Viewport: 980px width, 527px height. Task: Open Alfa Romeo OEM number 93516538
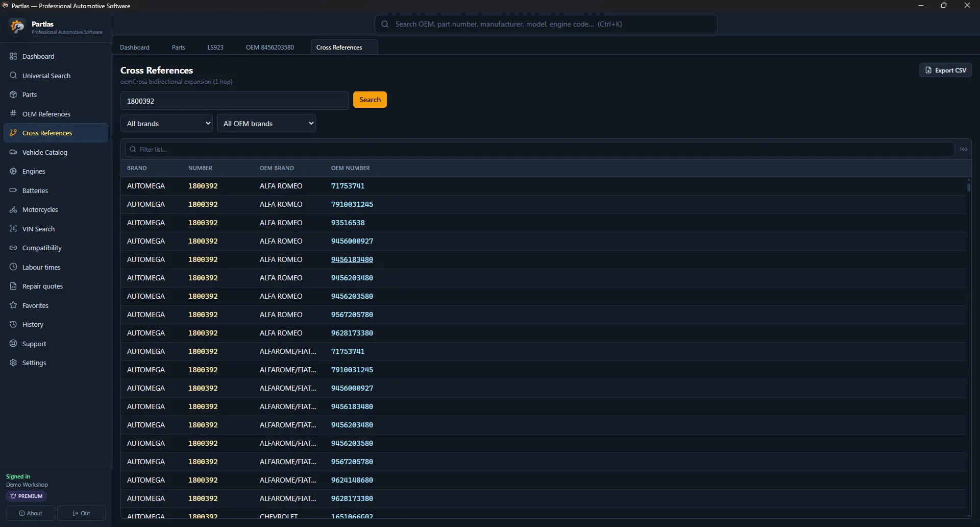pos(348,223)
